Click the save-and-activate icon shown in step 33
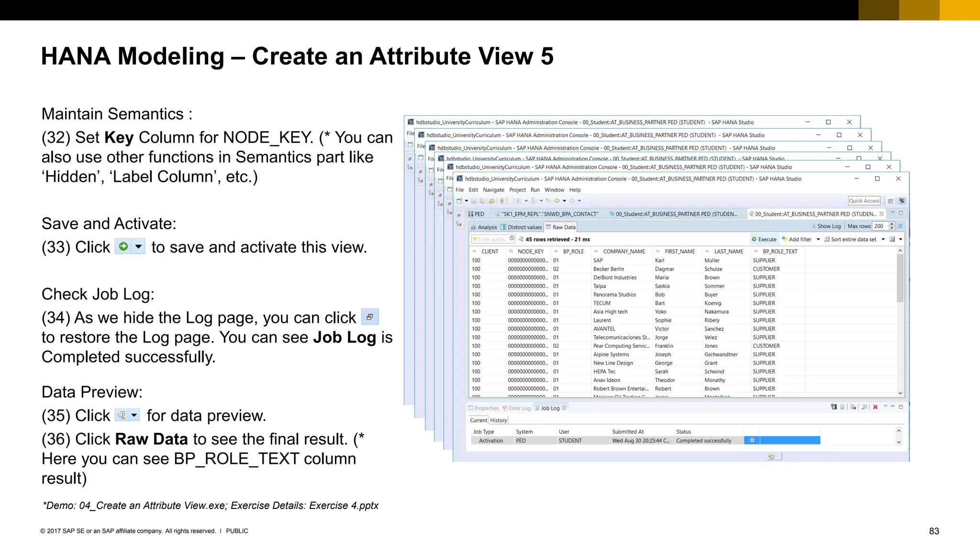 tap(123, 246)
